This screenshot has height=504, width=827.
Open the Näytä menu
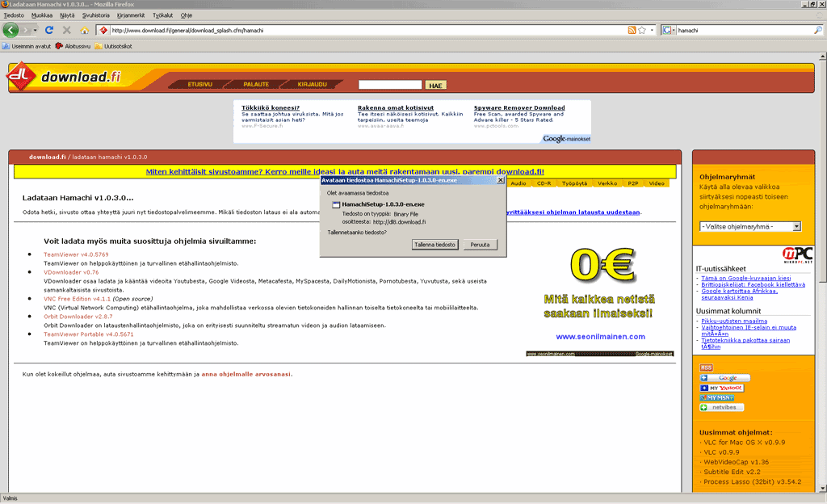coord(67,15)
